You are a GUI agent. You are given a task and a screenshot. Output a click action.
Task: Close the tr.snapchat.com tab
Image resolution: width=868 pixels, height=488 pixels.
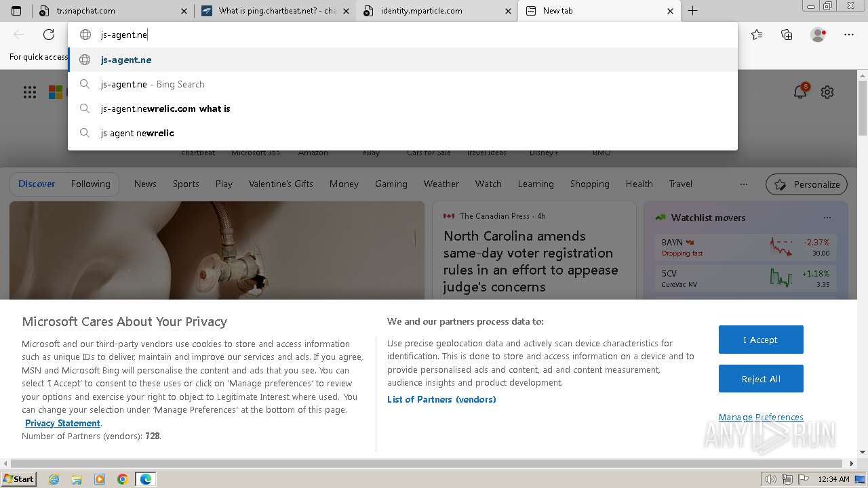coord(184,11)
